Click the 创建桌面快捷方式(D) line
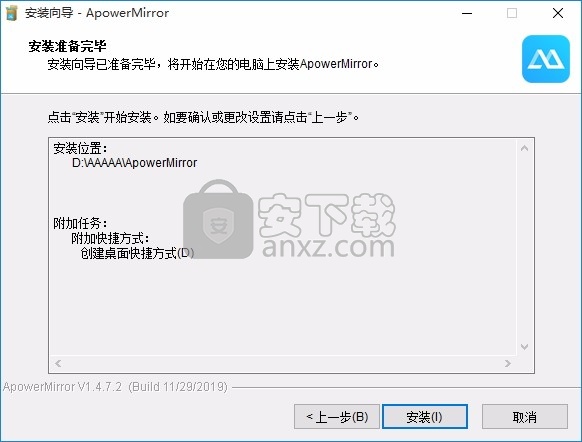Screen dimensions: 582x442 137,253
